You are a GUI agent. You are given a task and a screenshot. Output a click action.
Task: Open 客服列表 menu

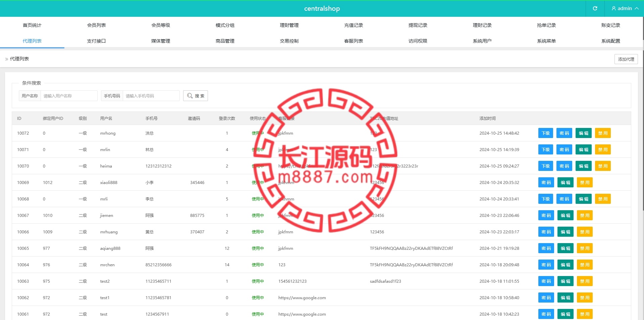[354, 41]
